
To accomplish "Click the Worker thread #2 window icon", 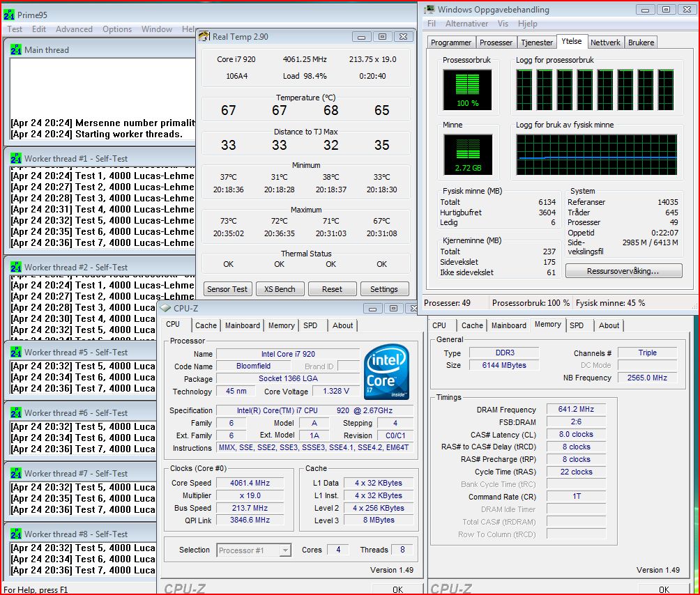I will [x=15, y=267].
